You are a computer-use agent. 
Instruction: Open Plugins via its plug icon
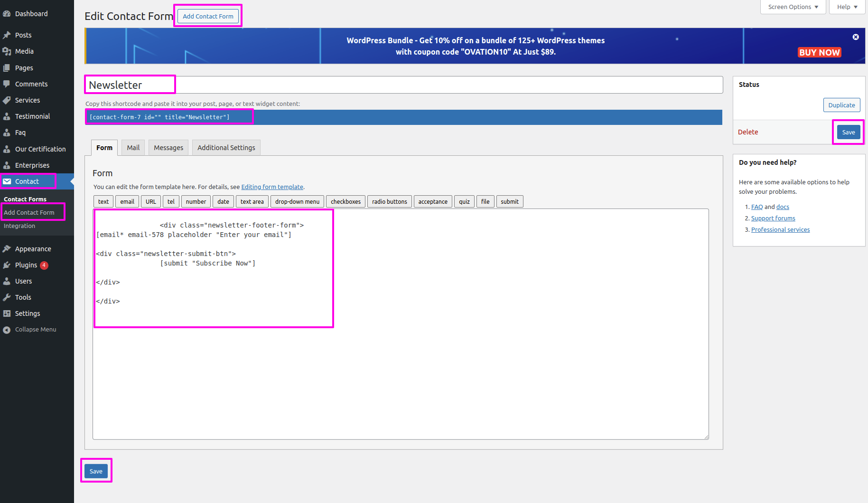[7, 265]
